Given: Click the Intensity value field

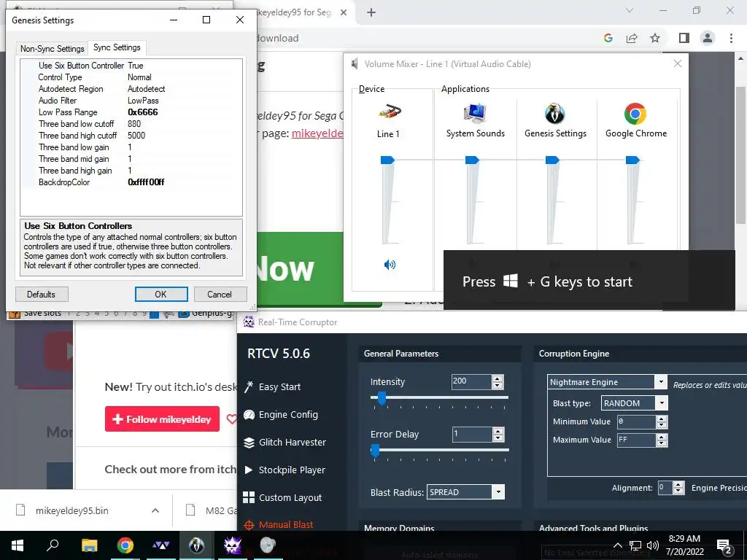Looking at the screenshot, I should point(471,381).
